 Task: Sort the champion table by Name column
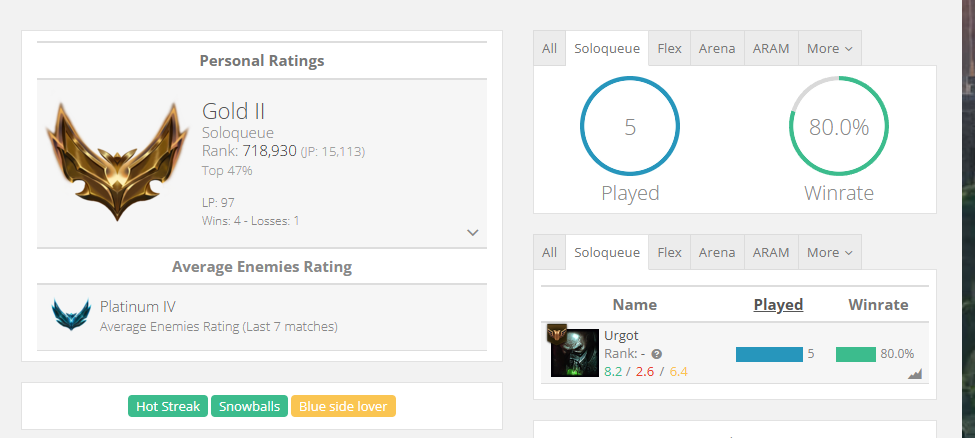click(x=635, y=305)
